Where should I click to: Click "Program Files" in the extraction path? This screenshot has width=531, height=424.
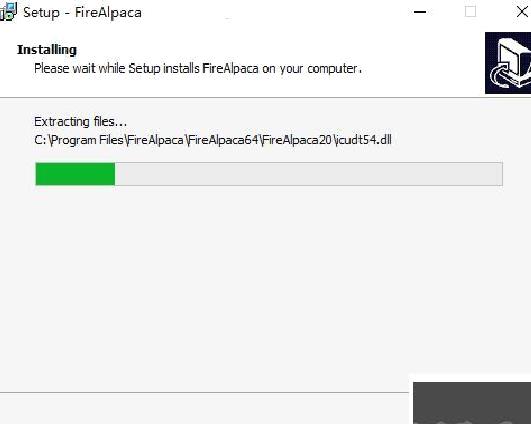pos(86,140)
